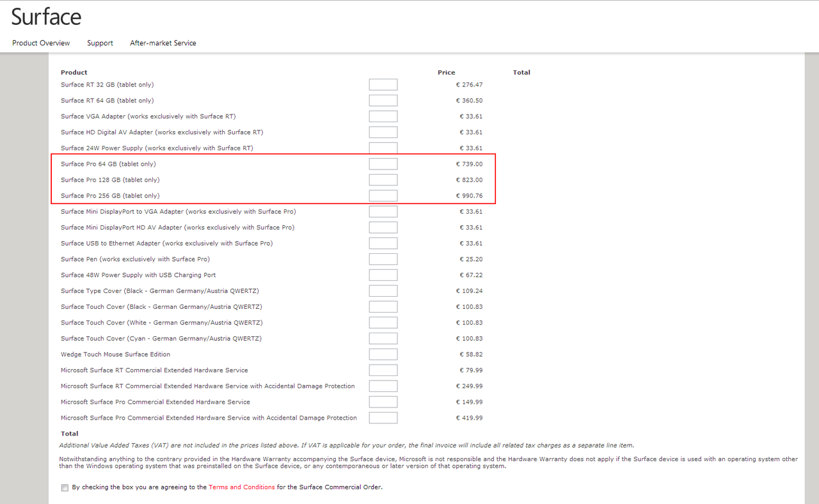Click quantity field for Surface Pen
Screen dimensions: 819x504
tap(383, 259)
